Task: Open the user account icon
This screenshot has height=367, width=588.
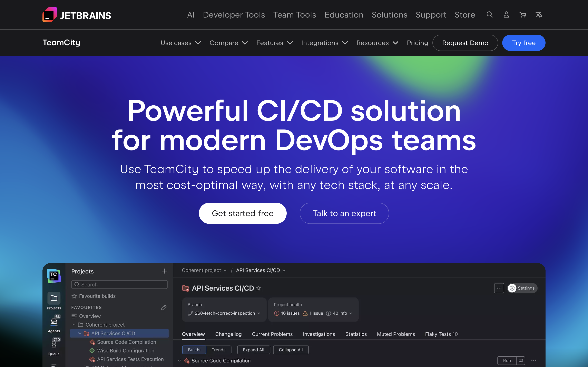Action: click(506, 14)
